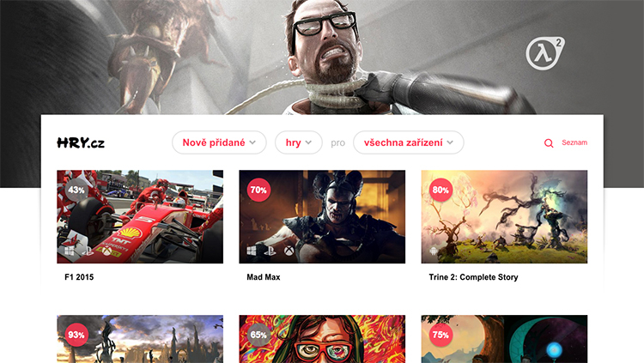Select the Mad Max game thumbnail

click(x=322, y=217)
